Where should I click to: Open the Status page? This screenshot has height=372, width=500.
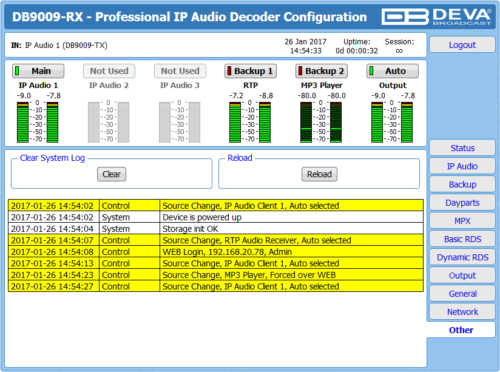[462, 148]
